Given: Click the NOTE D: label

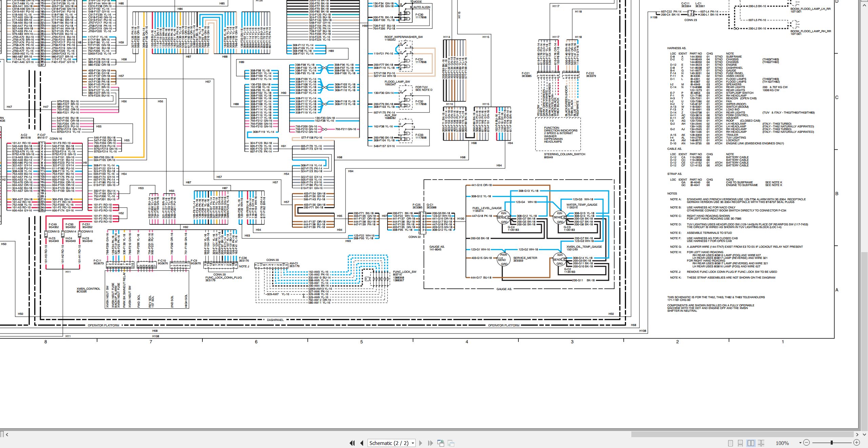Looking at the screenshot, I should 675,224.
